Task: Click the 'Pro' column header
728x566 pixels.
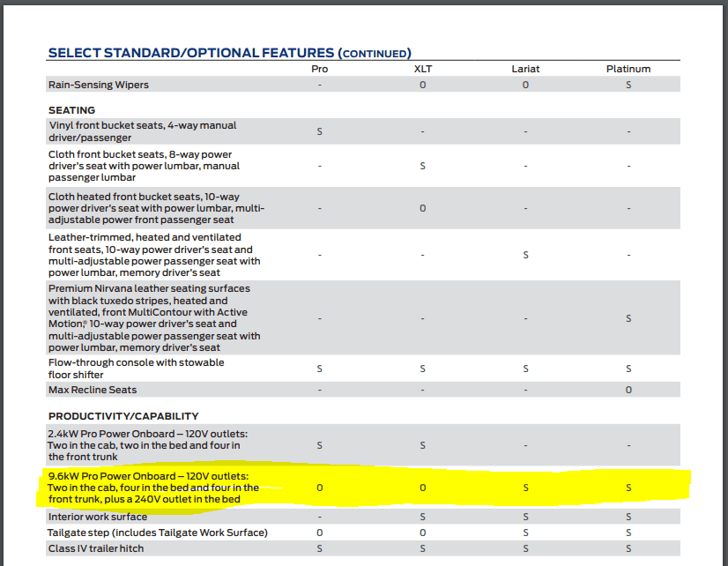Action: (320, 69)
